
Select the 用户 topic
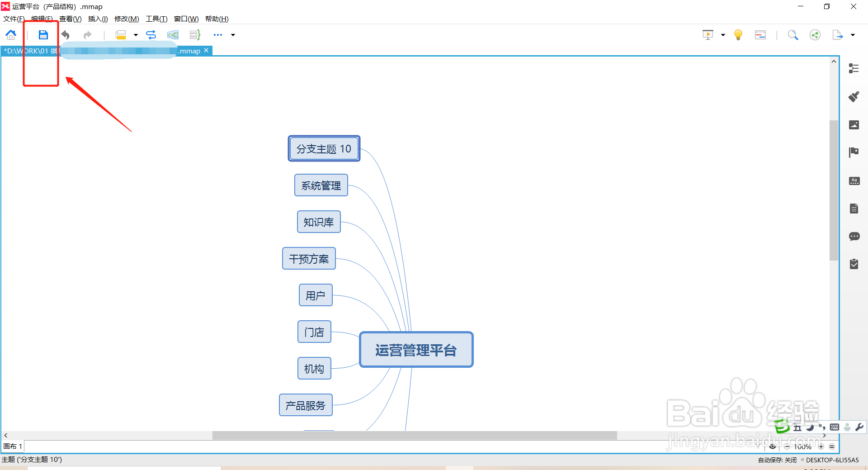(316, 295)
